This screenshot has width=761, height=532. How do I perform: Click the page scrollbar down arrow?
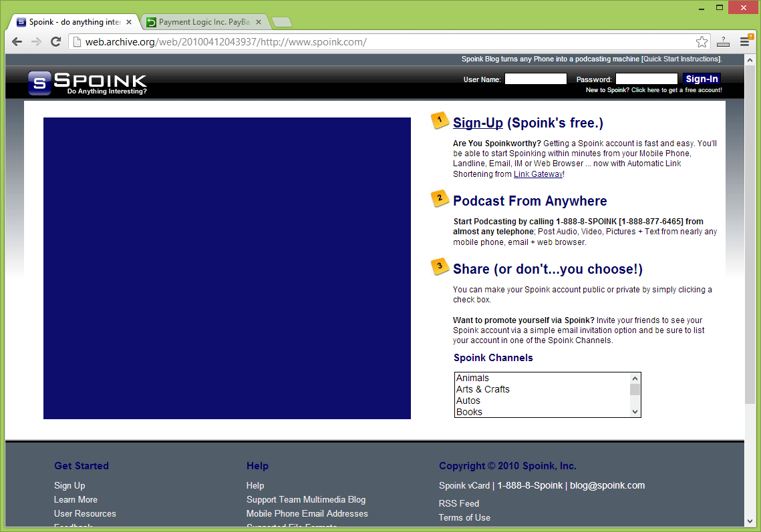(x=750, y=521)
